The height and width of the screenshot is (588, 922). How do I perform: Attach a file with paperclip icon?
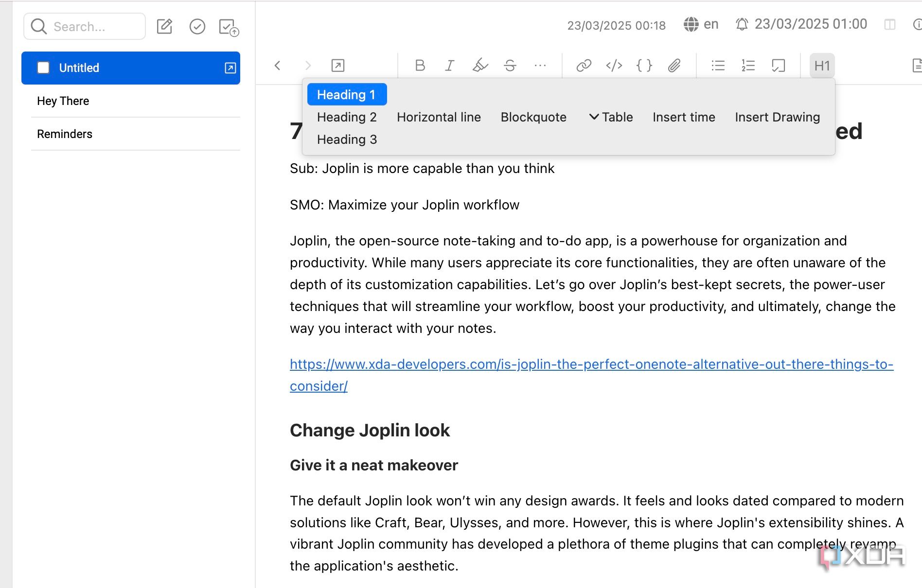[674, 65]
